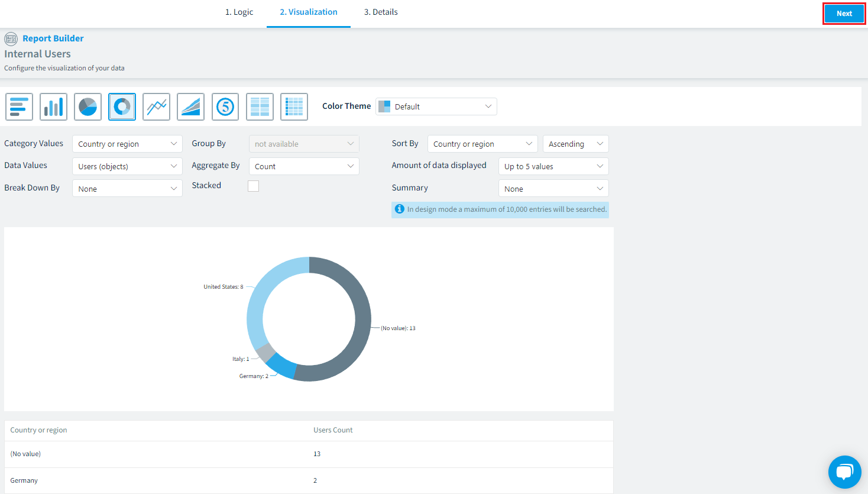Open the Color Theme Default selector
868x494 pixels.
point(436,106)
